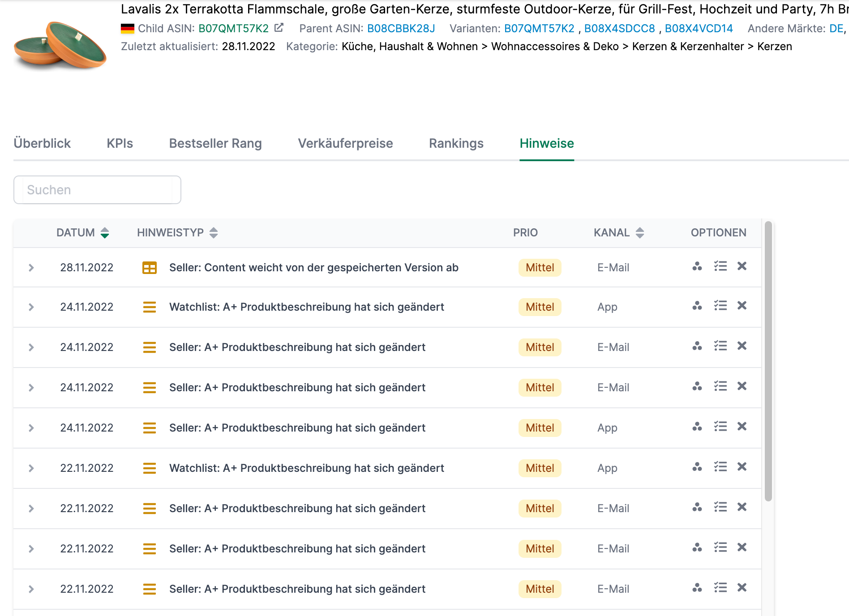Click the App channel in the 24.11.2022 Seller row
The image size is (849, 616).
[607, 428]
